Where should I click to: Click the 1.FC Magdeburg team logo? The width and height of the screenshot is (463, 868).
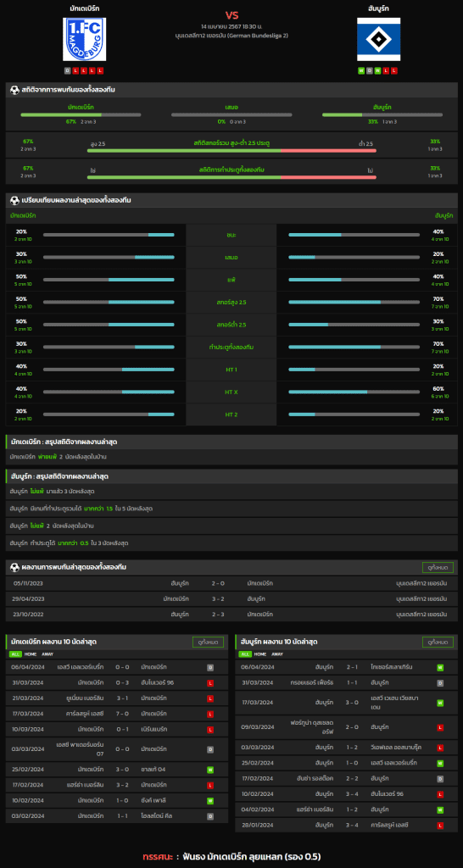click(x=84, y=39)
